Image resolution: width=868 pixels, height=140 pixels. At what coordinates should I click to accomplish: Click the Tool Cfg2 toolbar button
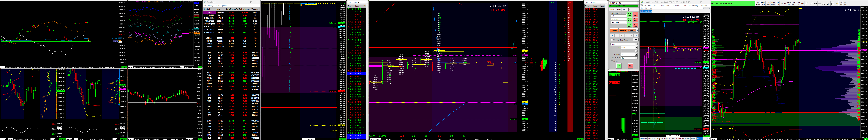tap(844, 4)
